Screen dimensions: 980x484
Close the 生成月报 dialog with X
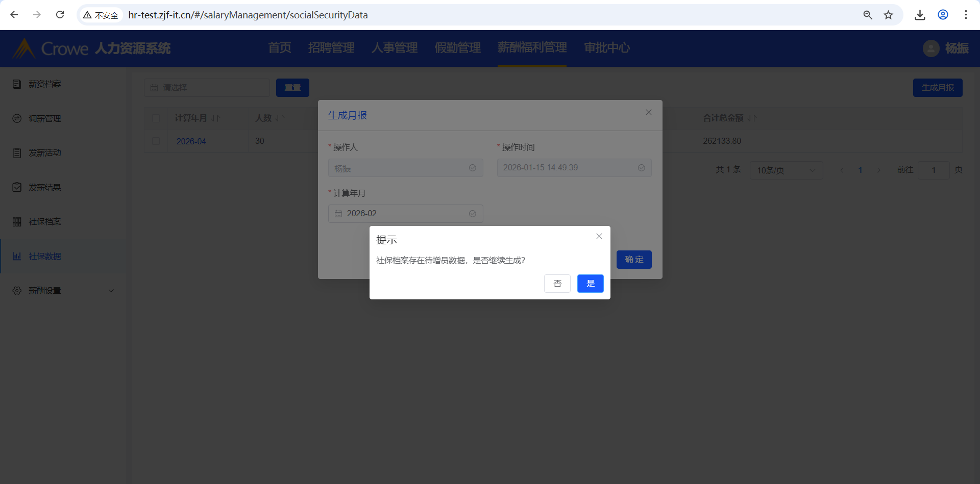pos(649,112)
